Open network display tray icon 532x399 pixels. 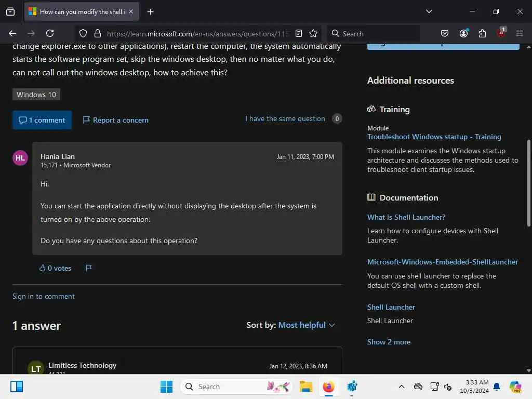pyautogui.click(x=434, y=387)
